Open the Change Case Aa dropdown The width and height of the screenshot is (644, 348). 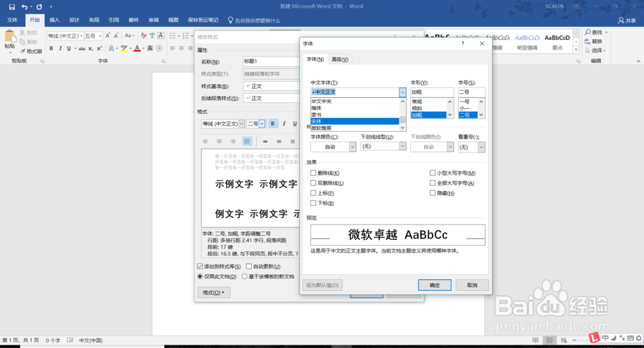pos(130,36)
